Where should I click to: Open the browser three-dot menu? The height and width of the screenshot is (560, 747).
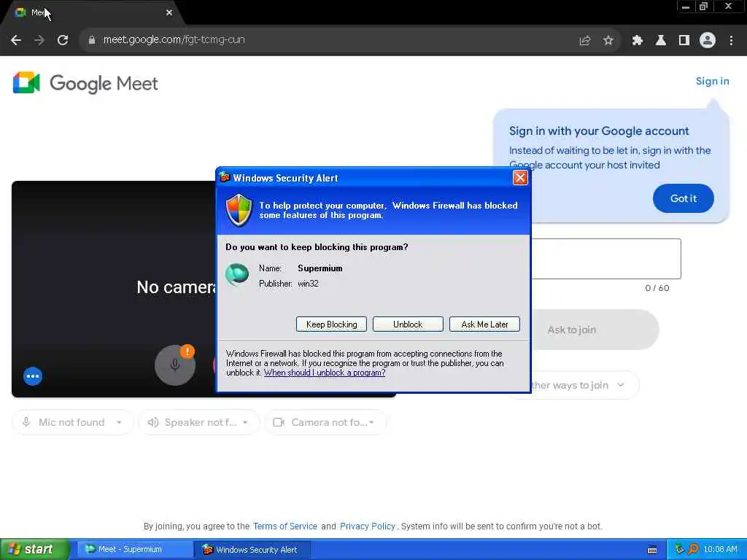tap(731, 41)
